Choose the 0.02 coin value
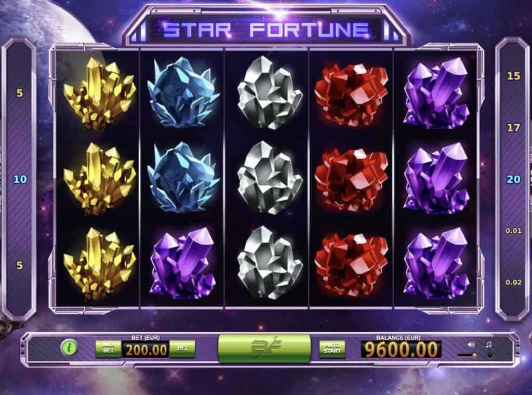532x395 pixels. (513, 282)
